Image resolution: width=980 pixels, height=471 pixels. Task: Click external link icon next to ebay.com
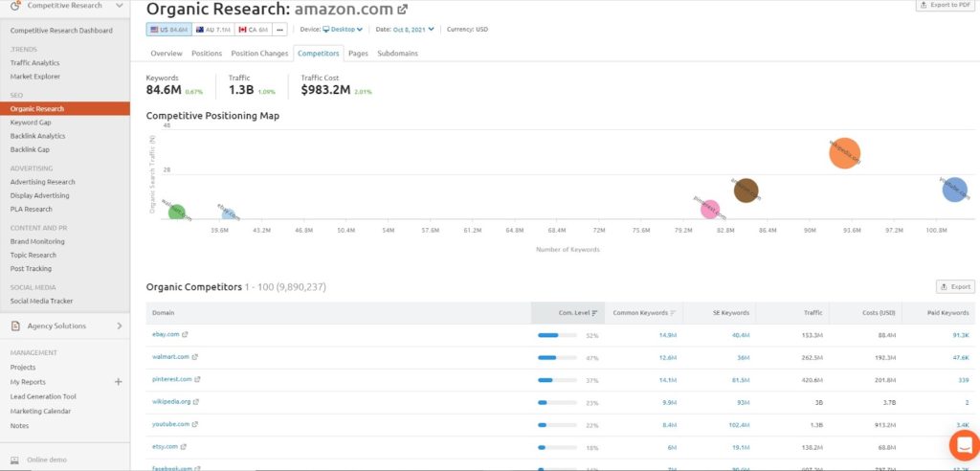pos(185,335)
